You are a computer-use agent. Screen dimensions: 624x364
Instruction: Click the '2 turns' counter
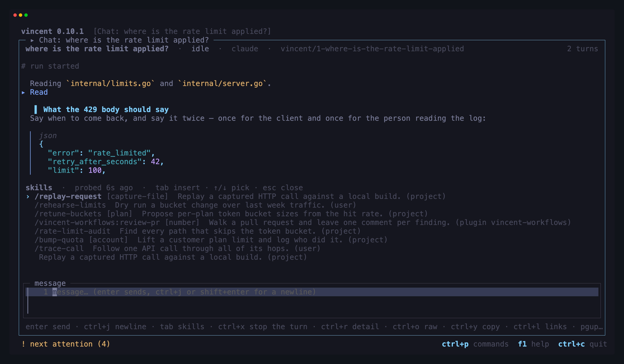click(x=582, y=49)
